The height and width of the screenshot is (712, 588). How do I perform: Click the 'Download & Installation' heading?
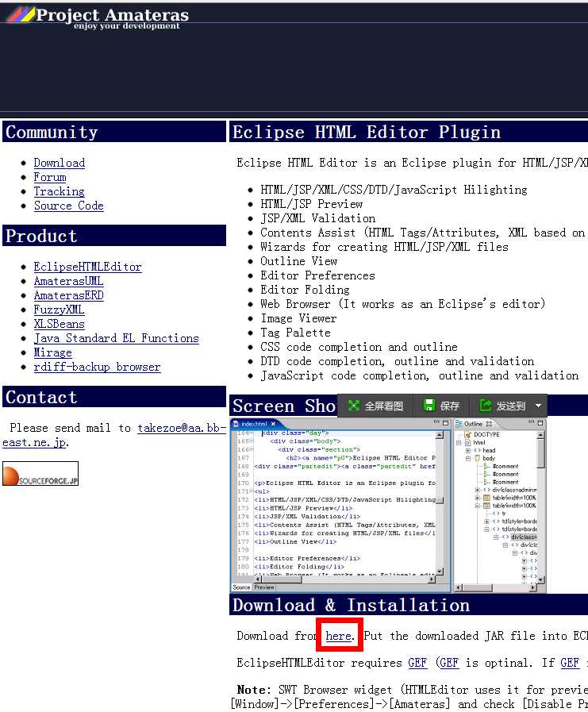351,606
